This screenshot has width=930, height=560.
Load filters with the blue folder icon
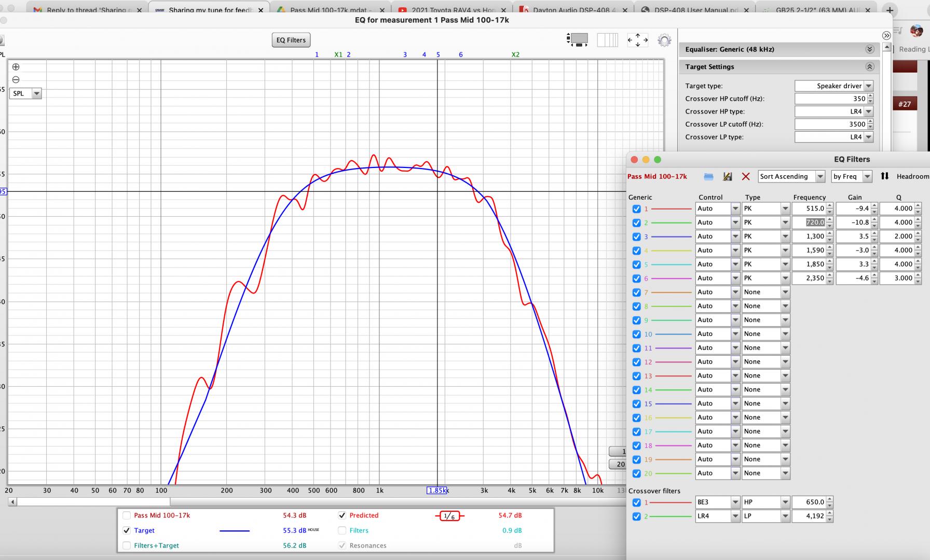click(x=708, y=177)
